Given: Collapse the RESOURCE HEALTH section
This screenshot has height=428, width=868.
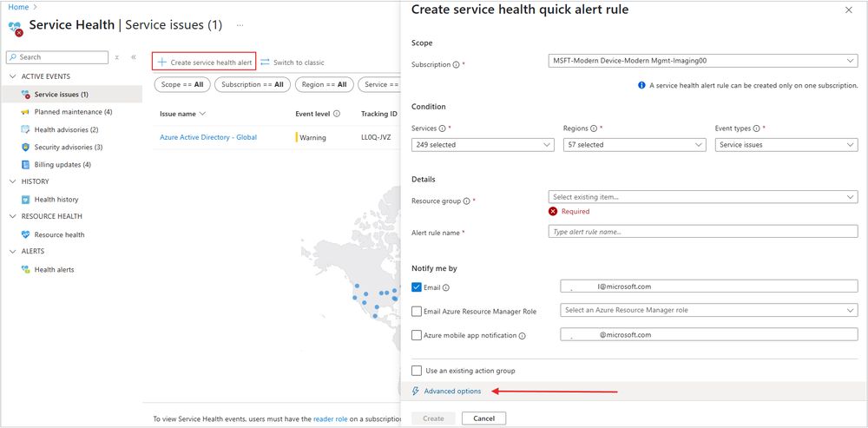Looking at the screenshot, I should coord(13,216).
